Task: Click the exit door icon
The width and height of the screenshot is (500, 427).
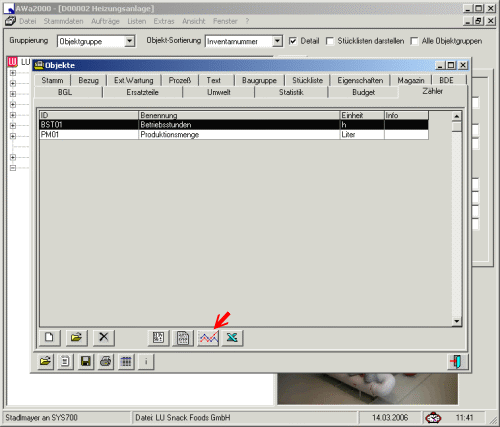Action: click(457, 362)
